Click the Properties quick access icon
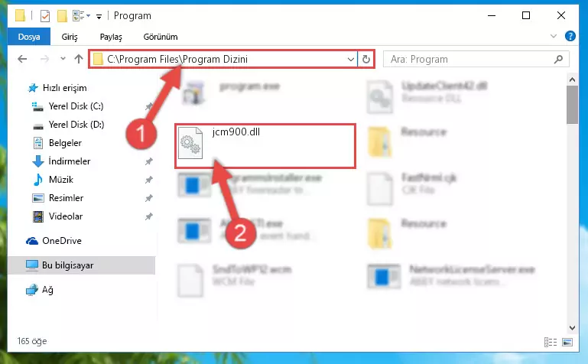 (45, 16)
